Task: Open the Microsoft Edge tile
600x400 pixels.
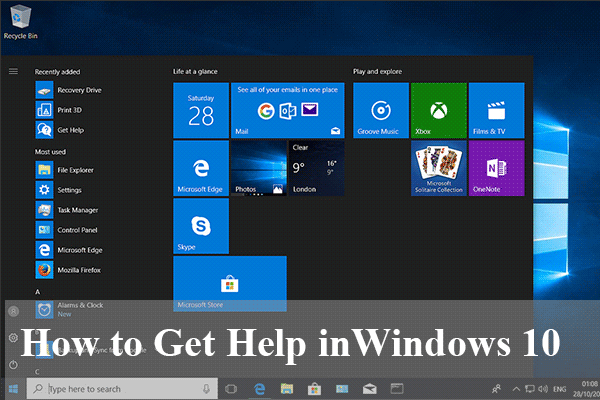Action: (x=201, y=168)
